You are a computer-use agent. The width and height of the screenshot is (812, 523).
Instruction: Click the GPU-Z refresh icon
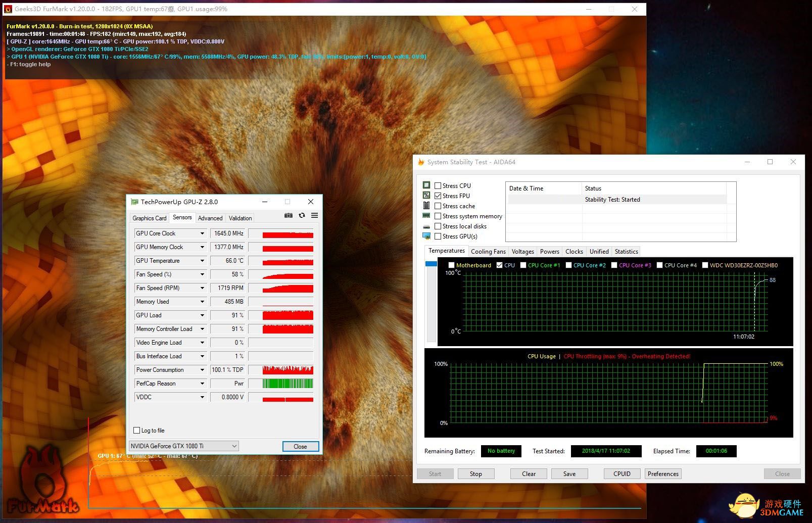pyautogui.click(x=302, y=215)
